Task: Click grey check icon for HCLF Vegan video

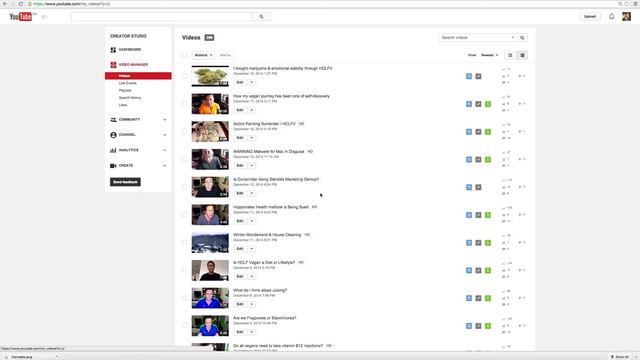Action: tap(478, 271)
